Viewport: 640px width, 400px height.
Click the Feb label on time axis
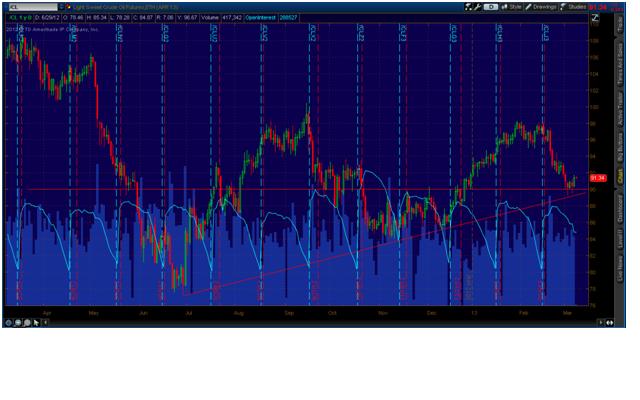click(x=524, y=313)
